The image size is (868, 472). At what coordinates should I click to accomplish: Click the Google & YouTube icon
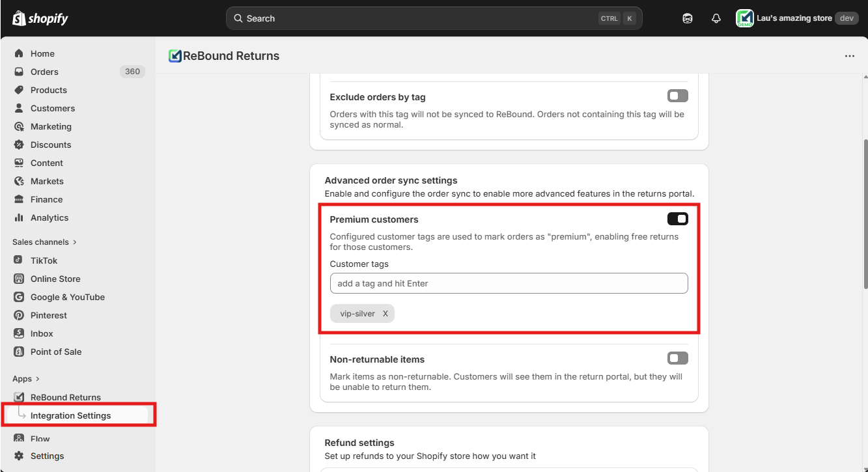pyautogui.click(x=19, y=297)
